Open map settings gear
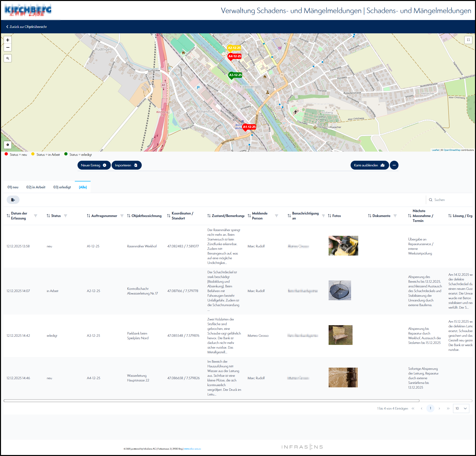 click(8, 145)
